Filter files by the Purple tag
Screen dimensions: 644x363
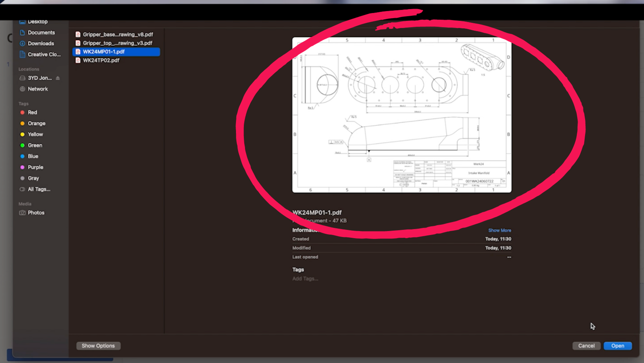point(22,167)
